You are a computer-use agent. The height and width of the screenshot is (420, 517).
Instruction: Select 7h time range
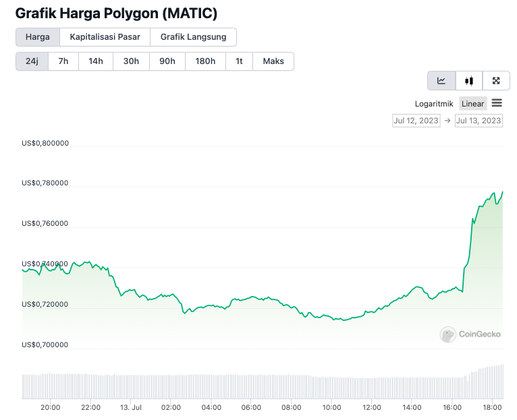[63, 61]
